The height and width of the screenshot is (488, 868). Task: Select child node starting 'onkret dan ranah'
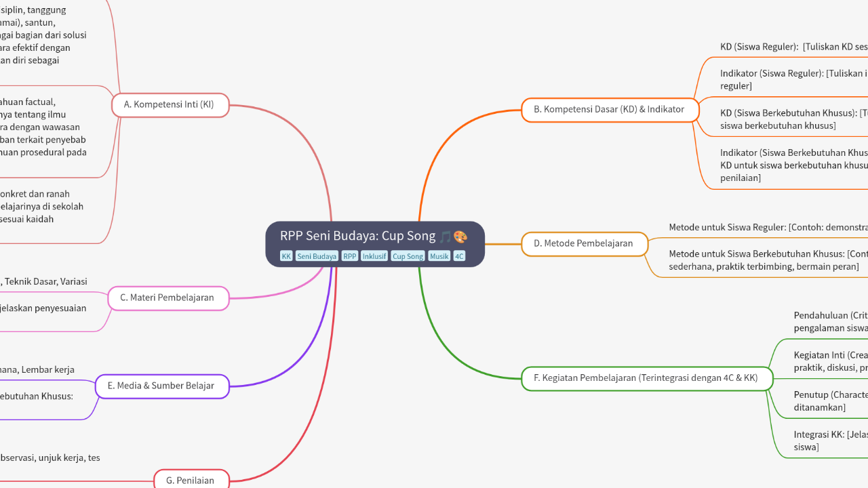coord(42,207)
